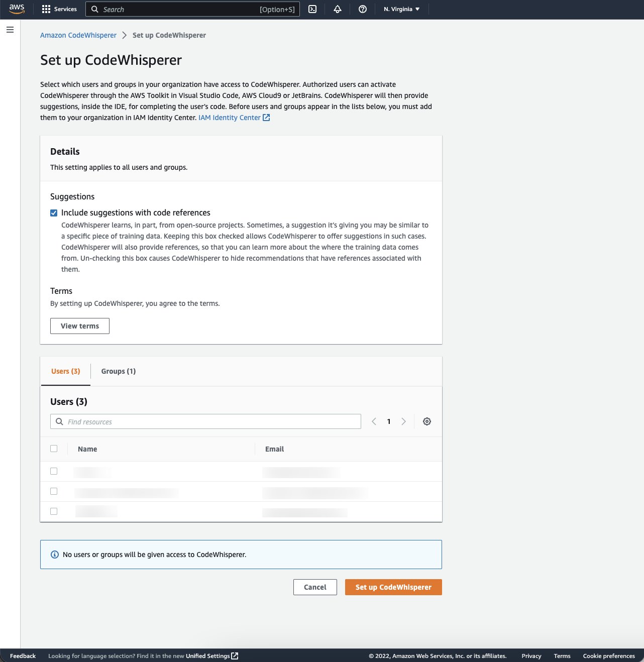644x662 pixels.
Task: Open Cookie preferences in the footer
Action: click(x=609, y=656)
